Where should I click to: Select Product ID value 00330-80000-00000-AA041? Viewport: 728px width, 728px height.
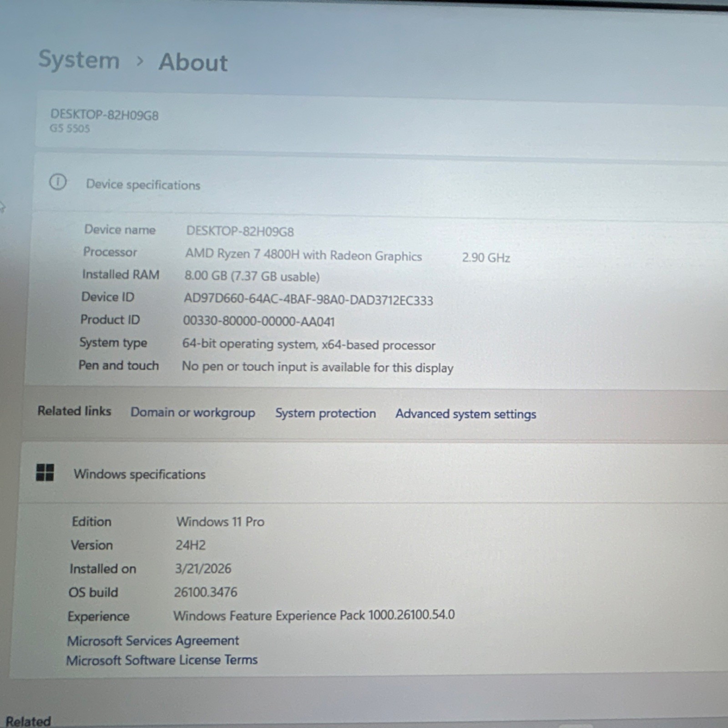[x=258, y=321]
